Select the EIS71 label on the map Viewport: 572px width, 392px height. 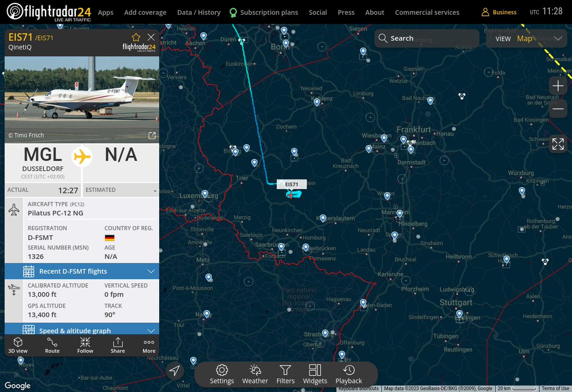pyautogui.click(x=292, y=184)
